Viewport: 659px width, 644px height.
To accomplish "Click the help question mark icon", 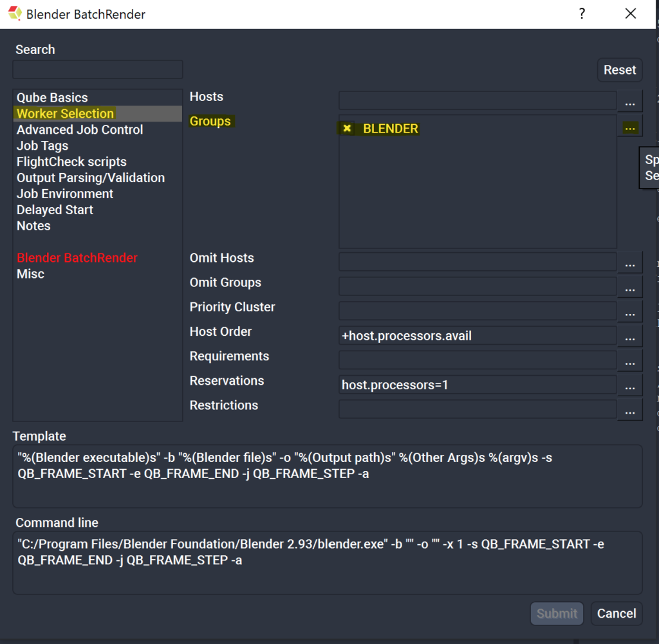I will (582, 14).
